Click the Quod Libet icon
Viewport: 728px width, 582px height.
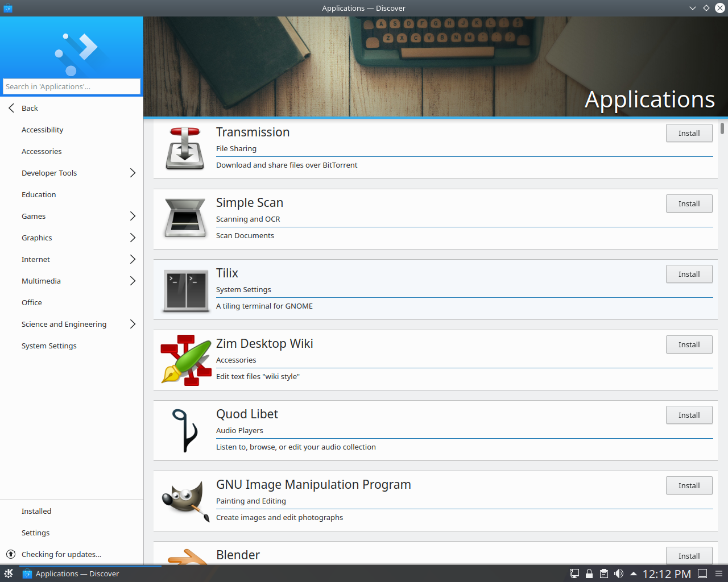coord(185,430)
